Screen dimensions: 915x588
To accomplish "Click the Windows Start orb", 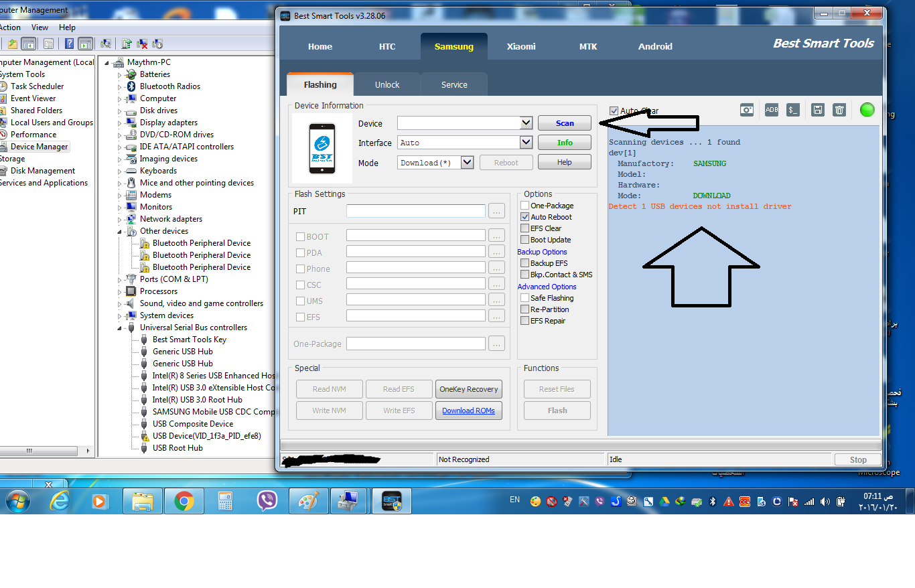I will (x=17, y=501).
